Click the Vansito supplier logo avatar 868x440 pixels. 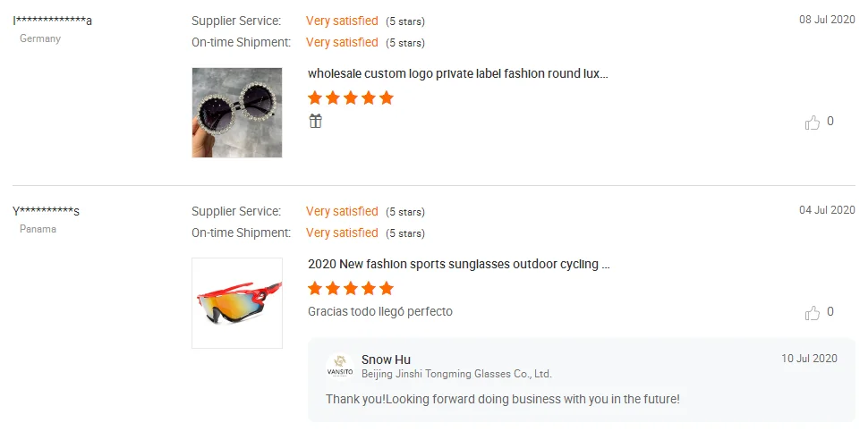click(340, 368)
